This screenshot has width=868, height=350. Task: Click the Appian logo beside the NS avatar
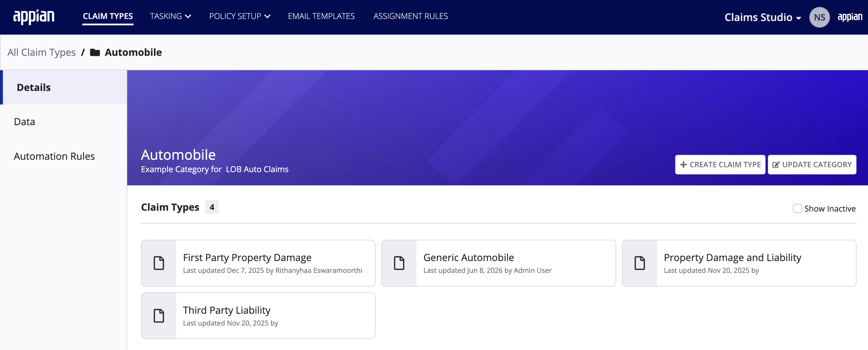pos(850,17)
